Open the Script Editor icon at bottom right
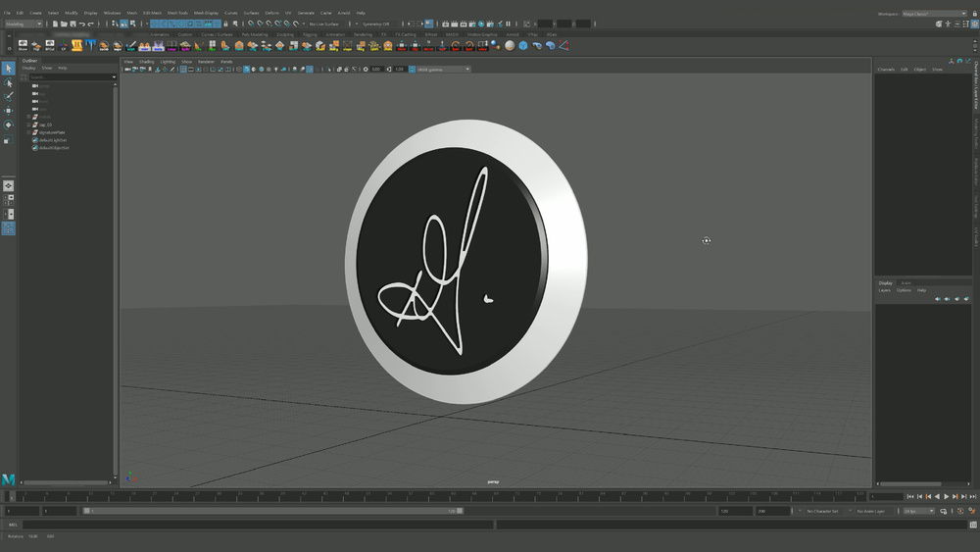Screen dimensions: 980x552 (973, 525)
